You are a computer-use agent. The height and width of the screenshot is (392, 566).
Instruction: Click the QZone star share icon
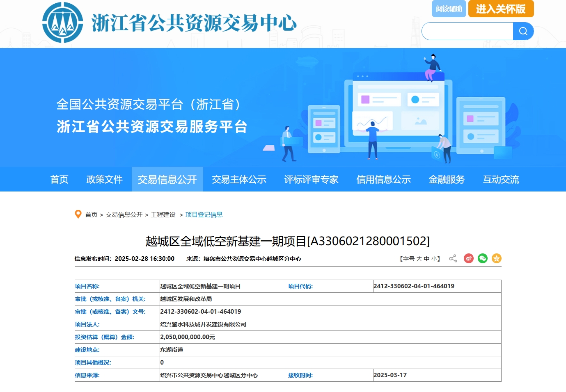click(x=496, y=258)
